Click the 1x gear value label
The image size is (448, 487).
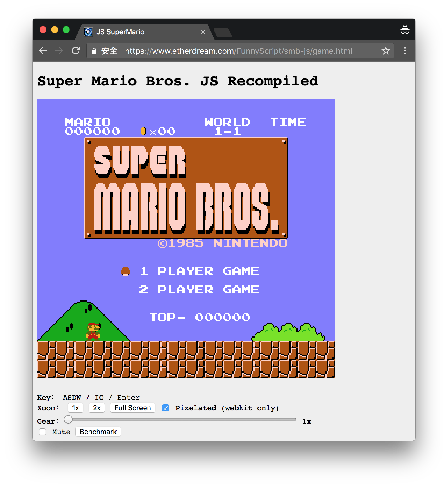pyautogui.click(x=307, y=421)
